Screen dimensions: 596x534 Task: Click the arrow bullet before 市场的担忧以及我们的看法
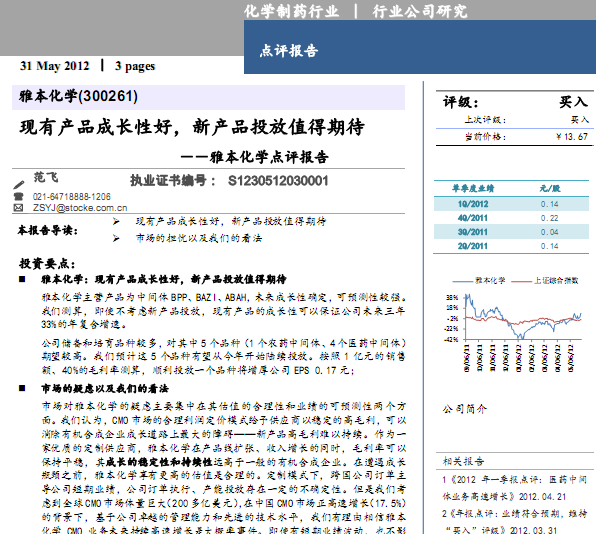pyautogui.click(x=116, y=238)
